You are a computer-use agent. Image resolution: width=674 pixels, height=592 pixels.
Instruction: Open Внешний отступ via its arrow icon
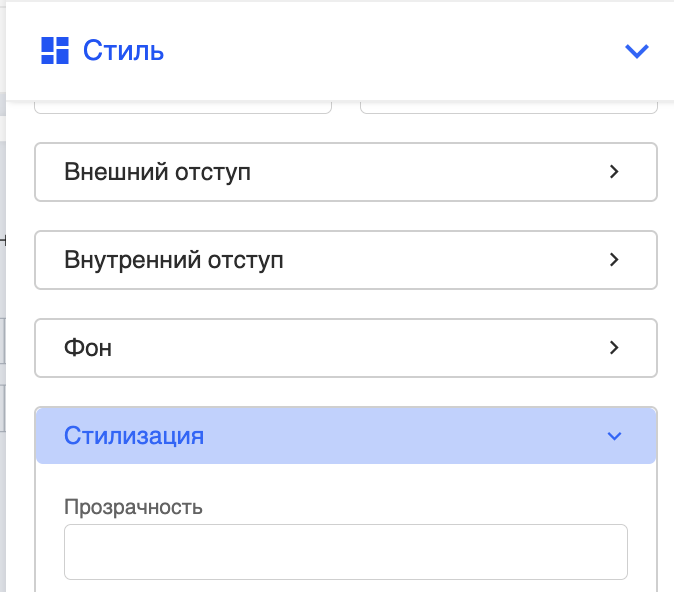pyautogui.click(x=614, y=172)
